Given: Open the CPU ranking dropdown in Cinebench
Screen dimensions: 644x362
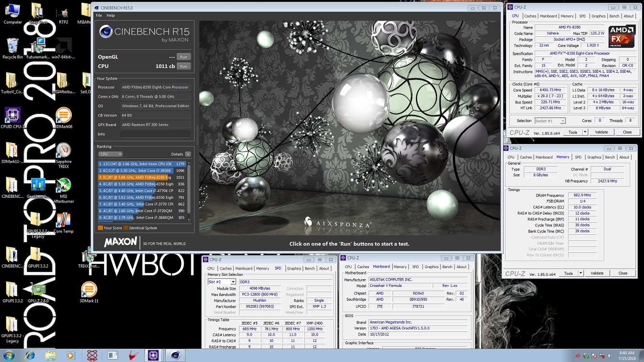Looking at the screenshot, I should coord(111,154).
